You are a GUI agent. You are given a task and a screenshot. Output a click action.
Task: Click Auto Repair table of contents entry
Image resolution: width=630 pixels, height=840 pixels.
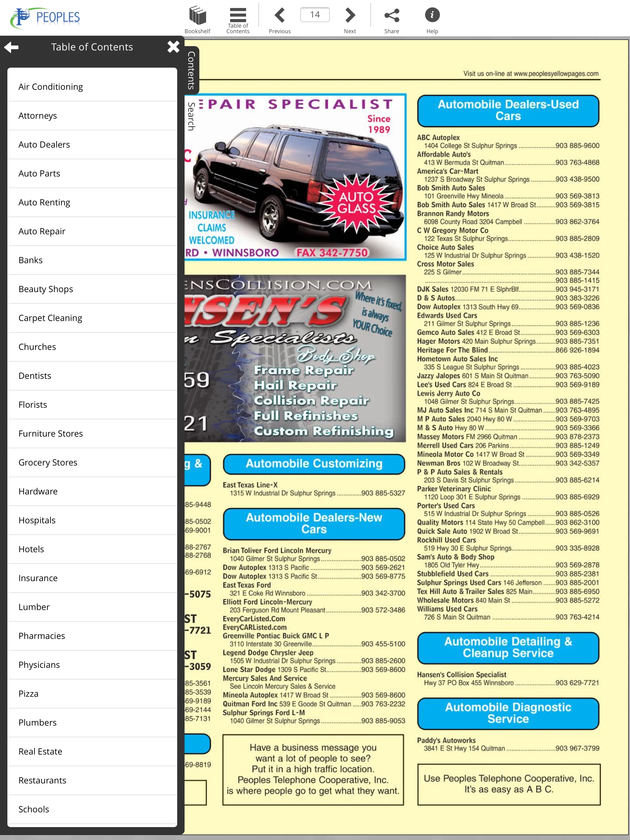42,231
